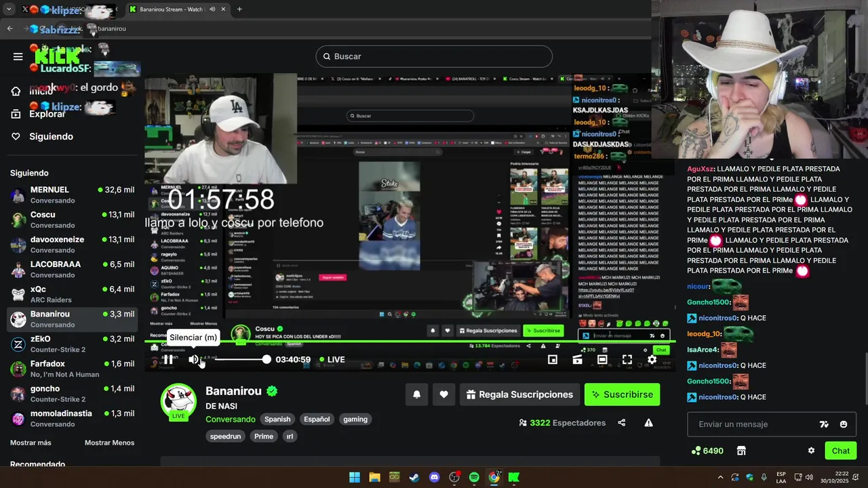Select the irl tag
The image size is (868, 488).
pyautogui.click(x=290, y=436)
